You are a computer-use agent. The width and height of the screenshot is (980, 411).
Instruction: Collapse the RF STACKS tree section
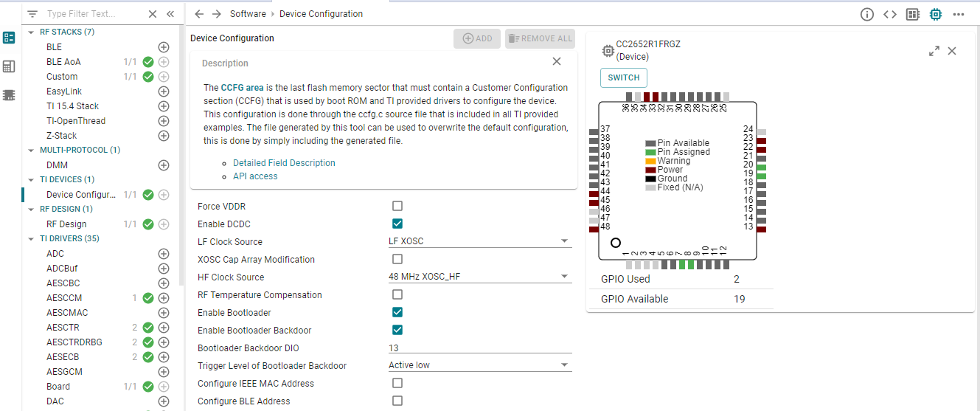coord(31,32)
